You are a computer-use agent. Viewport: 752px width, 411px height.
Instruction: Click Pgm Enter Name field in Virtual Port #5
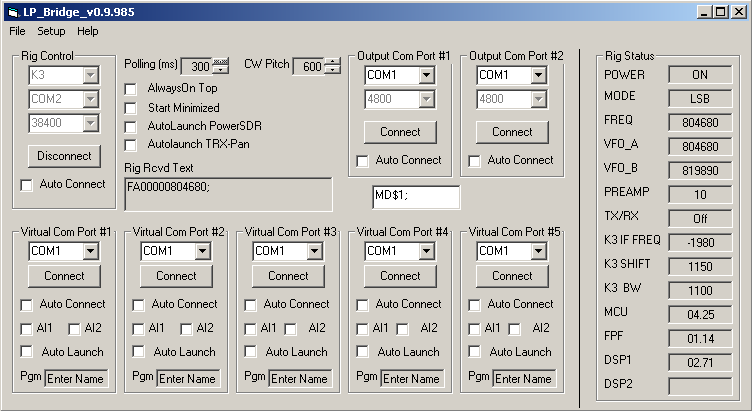tap(524, 378)
